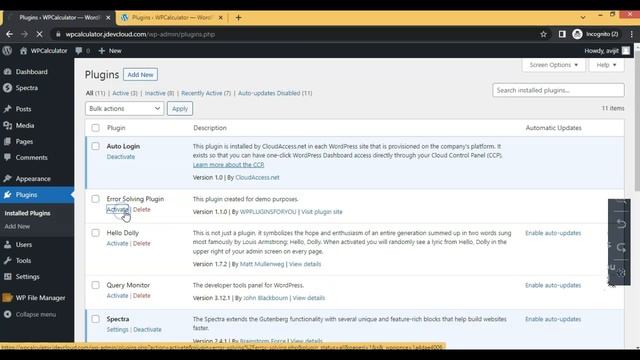Screen dimensions: 640x360
Task: Click Add New button beside Plugins heading
Action: [140, 75]
